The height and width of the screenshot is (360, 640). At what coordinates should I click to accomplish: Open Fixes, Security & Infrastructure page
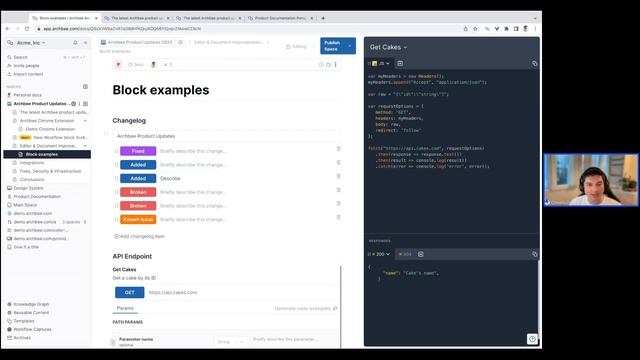[x=50, y=171]
